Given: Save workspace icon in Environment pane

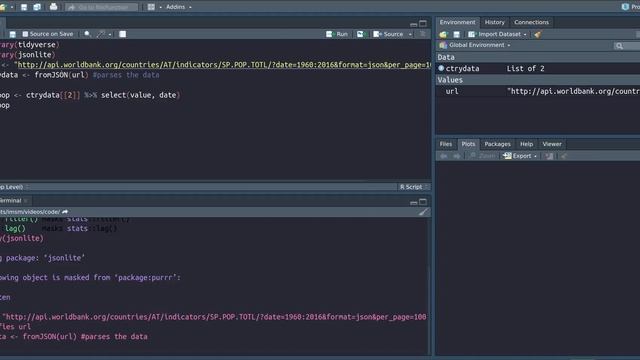Looking at the screenshot, I should click(457, 35).
